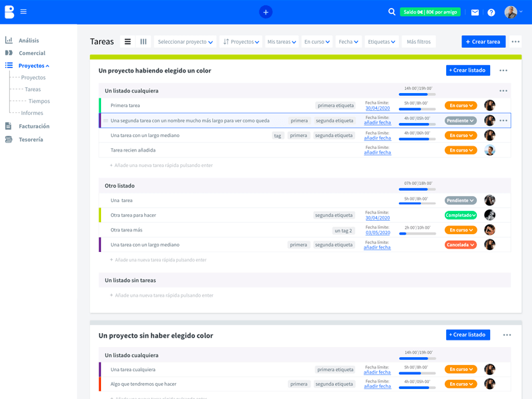Switch to list view icon
Screen dimensions: 532x399
(128, 42)
